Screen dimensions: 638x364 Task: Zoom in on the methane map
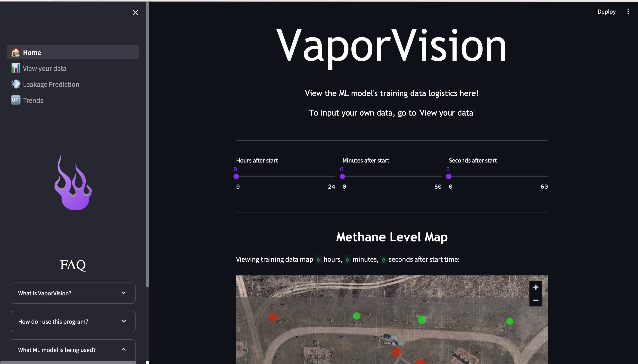535,287
